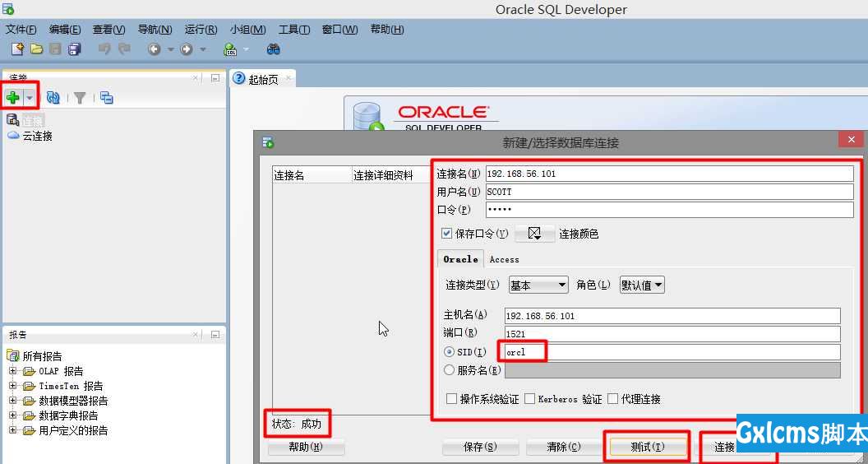Expand the 数据模型器报告 tree node
868x464 pixels.
pos(12,401)
